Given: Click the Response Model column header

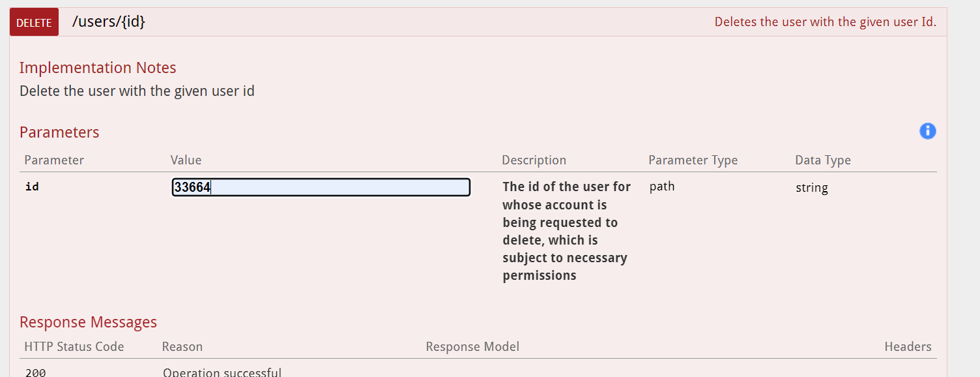Looking at the screenshot, I should tap(472, 347).
